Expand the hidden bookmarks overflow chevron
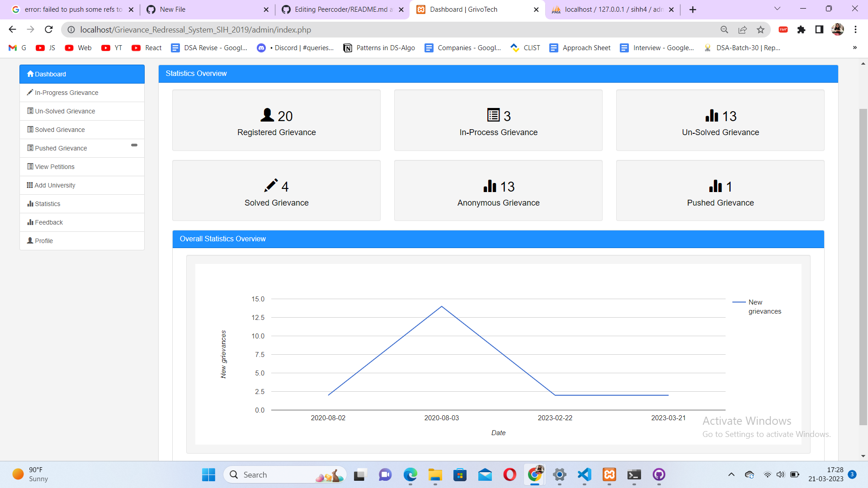The image size is (868, 488). (x=854, y=48)
